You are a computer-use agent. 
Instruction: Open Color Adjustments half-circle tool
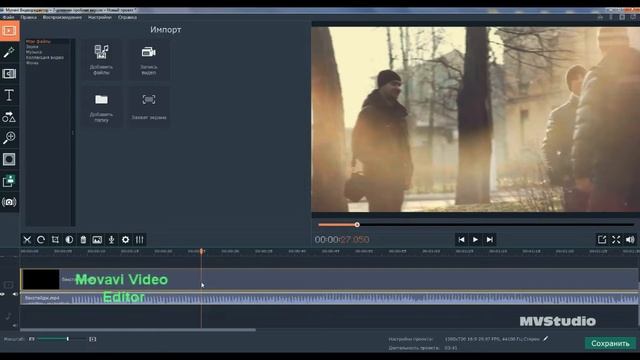(x=69, y=240)
